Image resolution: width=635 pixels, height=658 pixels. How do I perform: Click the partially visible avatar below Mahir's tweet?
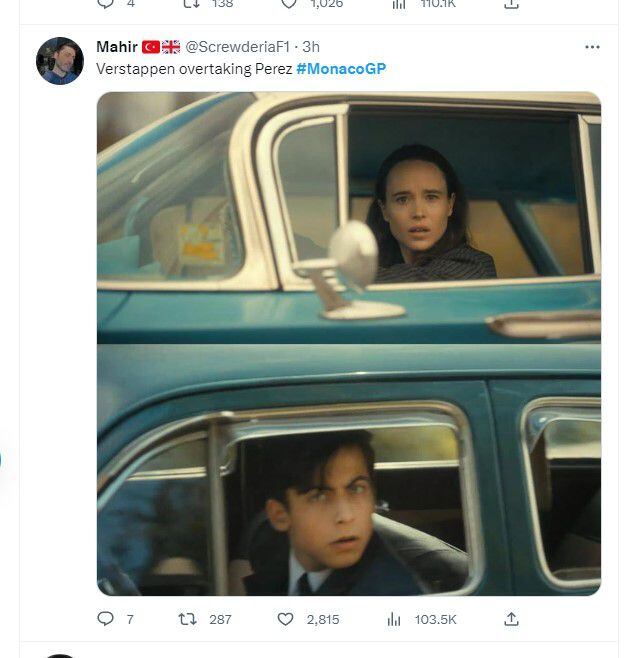point(60,654)
